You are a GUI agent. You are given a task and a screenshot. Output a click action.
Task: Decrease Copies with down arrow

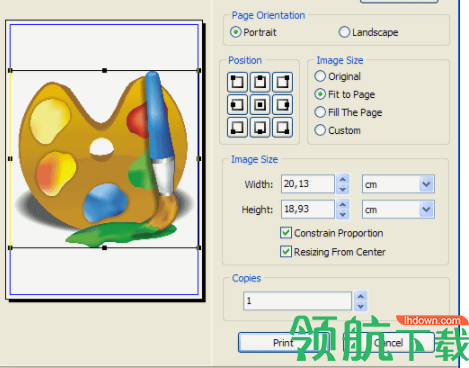[361, 306]
